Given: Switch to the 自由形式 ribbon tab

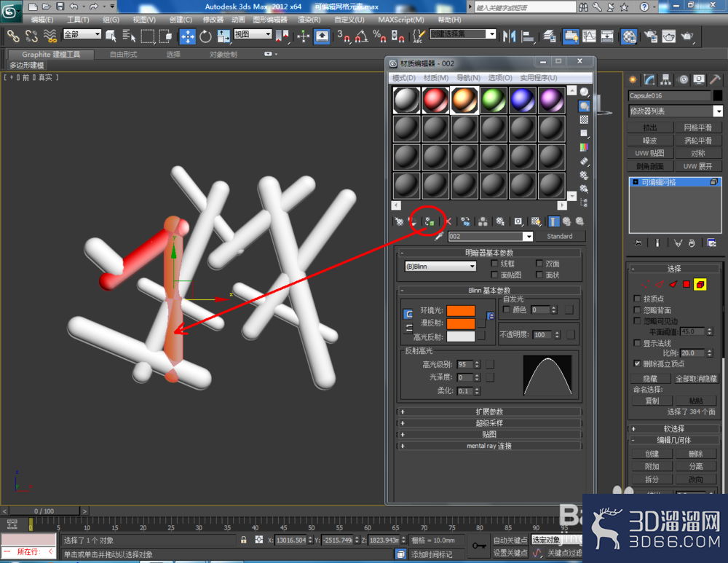Looking at the screenshot, I should (x=123, y=55).
